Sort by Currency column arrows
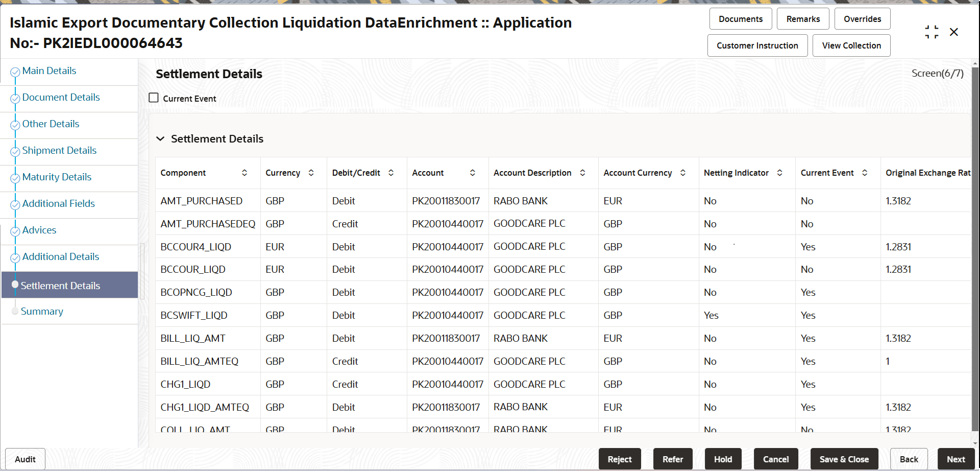 311,173
